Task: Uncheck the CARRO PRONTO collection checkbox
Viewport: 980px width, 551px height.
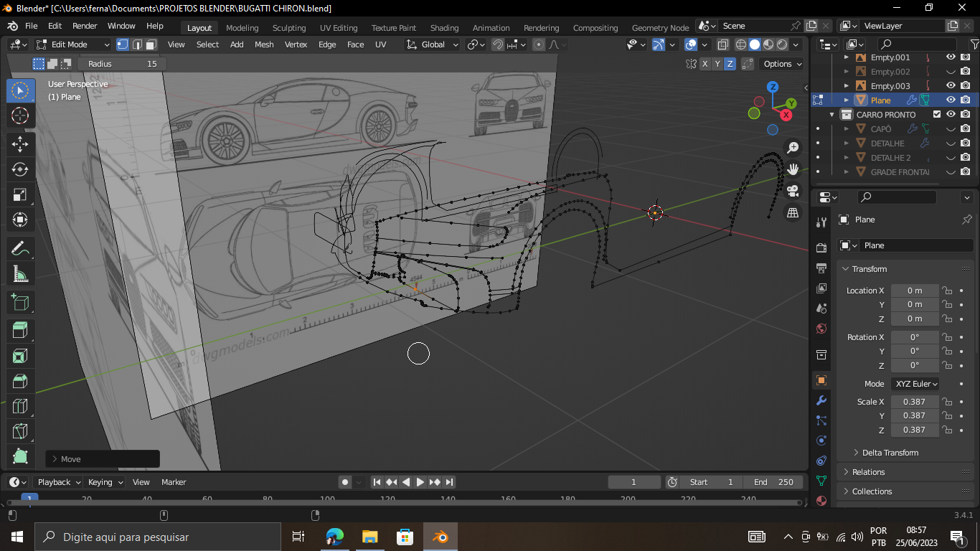Action: point(936,115)
